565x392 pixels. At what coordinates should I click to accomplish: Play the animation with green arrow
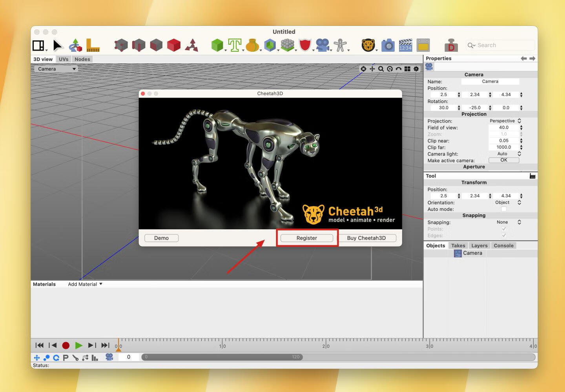pos(79,345)
